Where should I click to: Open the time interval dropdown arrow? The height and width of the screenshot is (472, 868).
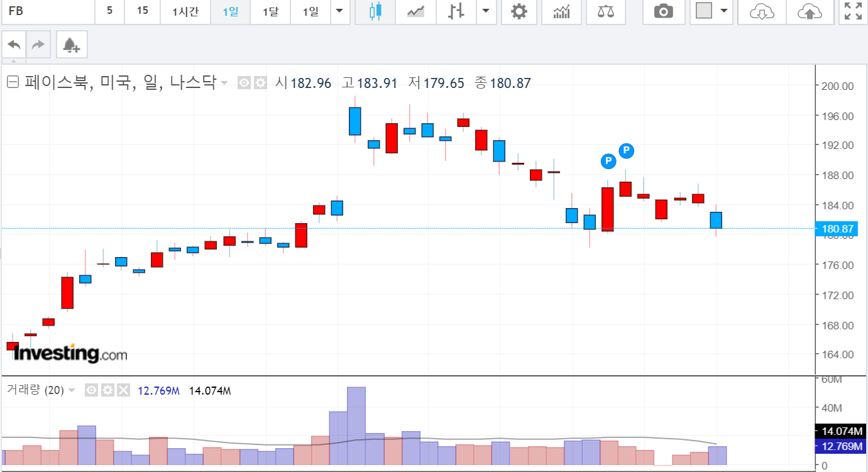point(339,11)
